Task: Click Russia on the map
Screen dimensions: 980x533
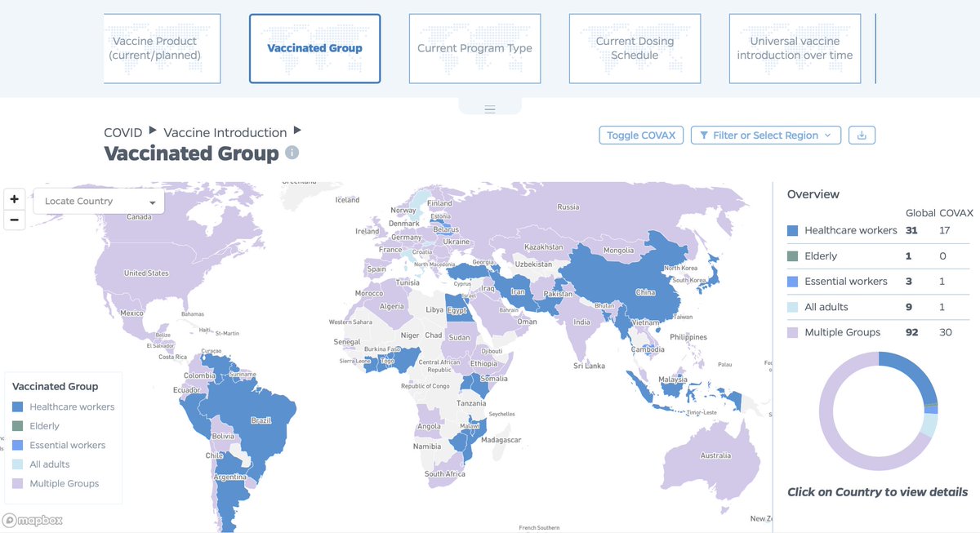Action: point(568,207)
